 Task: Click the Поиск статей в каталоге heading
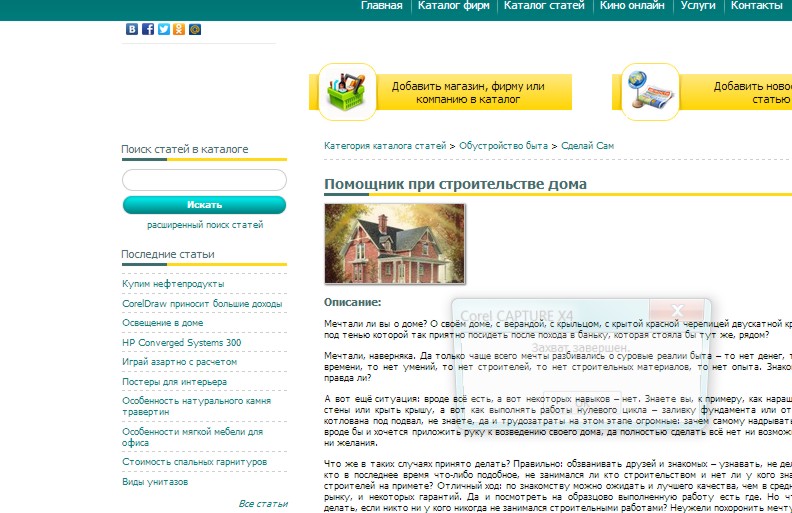(x=185, y=149)
